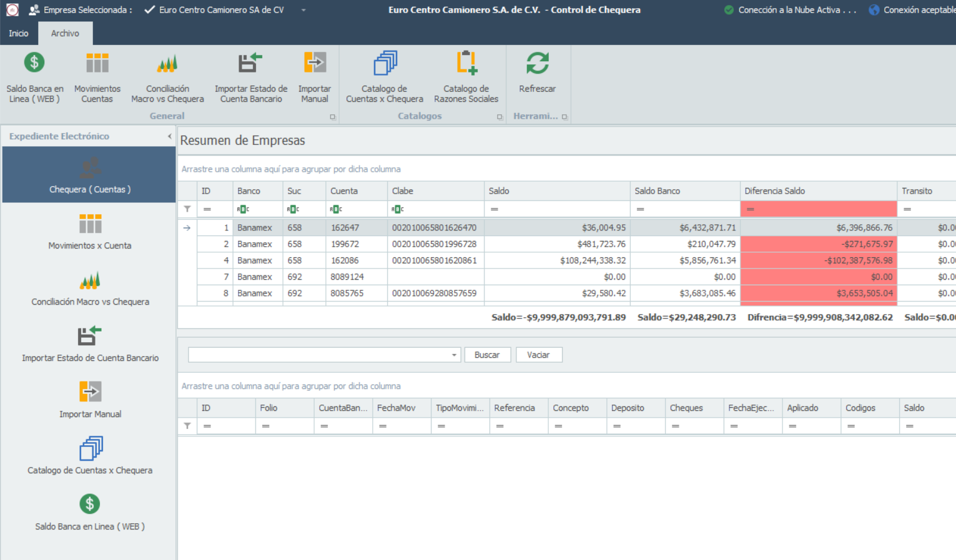Viewport: 956px width, 560px height.
Task: Switch to the Archivo tab
Action: coord(65,33)
